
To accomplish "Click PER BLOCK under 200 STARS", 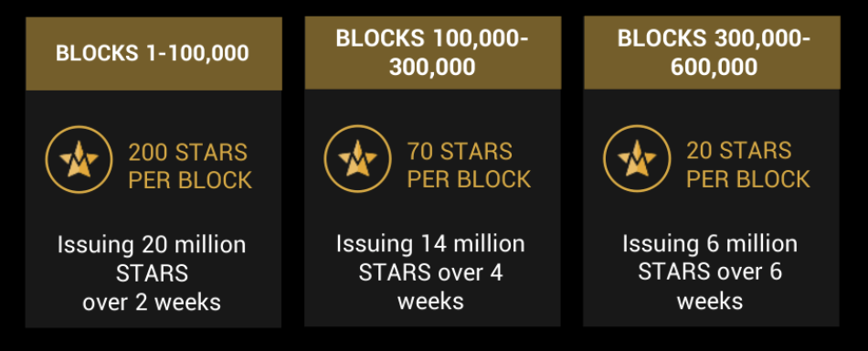I will pos(190,180).
